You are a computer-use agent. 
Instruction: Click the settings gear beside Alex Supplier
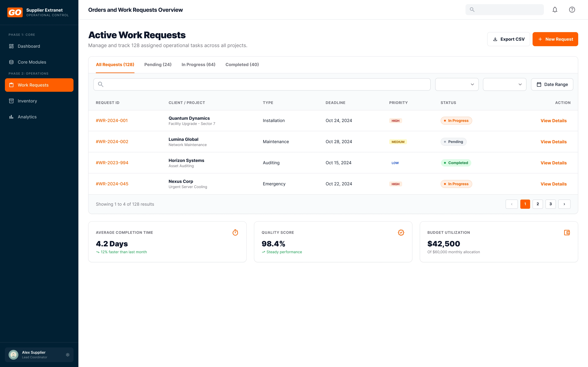coord(68,355)
